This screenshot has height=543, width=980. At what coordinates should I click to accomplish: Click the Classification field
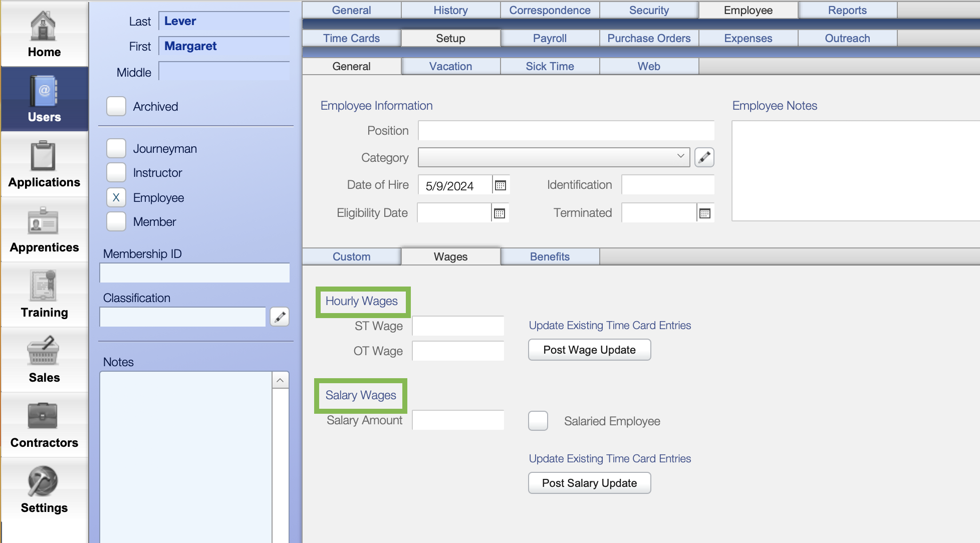[x=183, y=317]
